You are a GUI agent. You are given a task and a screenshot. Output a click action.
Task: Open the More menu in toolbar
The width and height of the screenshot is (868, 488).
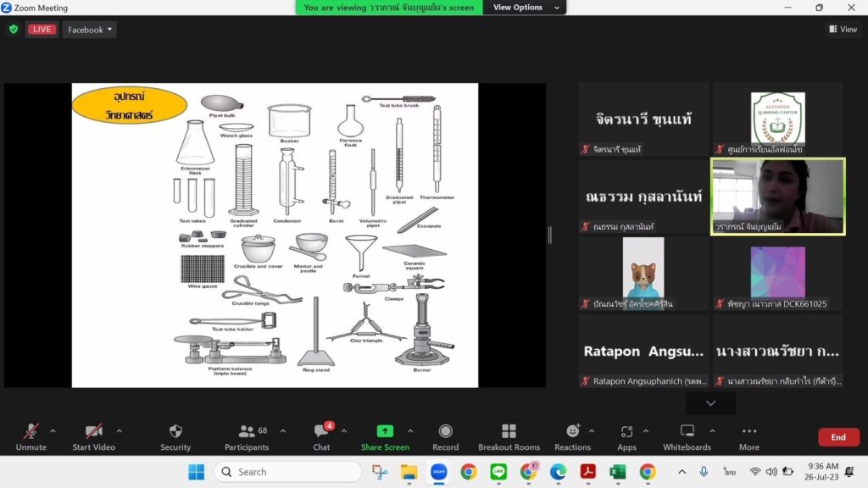[x=748, y=432]
